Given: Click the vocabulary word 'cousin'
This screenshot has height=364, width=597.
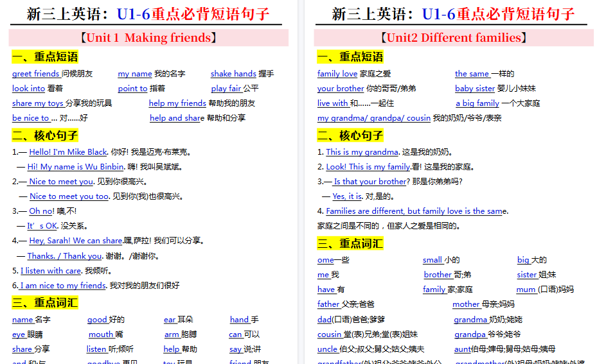Looking at the screenshot, I should pyautogui.click(x=329, y=334).
